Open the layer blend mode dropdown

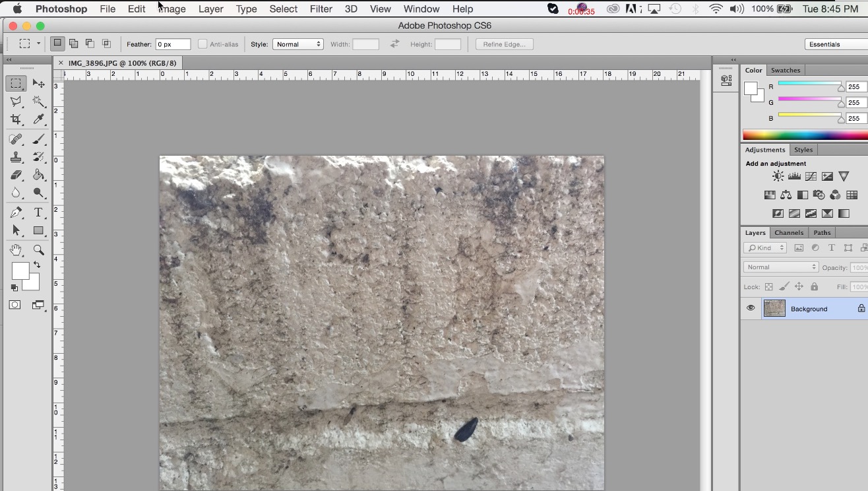tap(780, 267)
